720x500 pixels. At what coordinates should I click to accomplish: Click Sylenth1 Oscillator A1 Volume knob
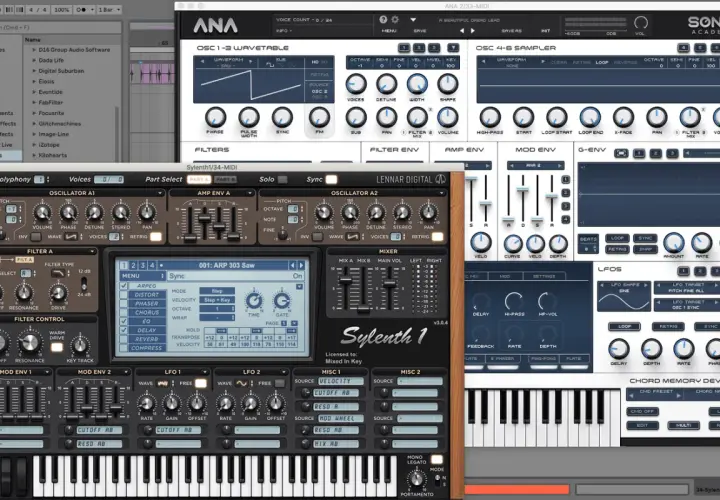(x=42, y=213)
